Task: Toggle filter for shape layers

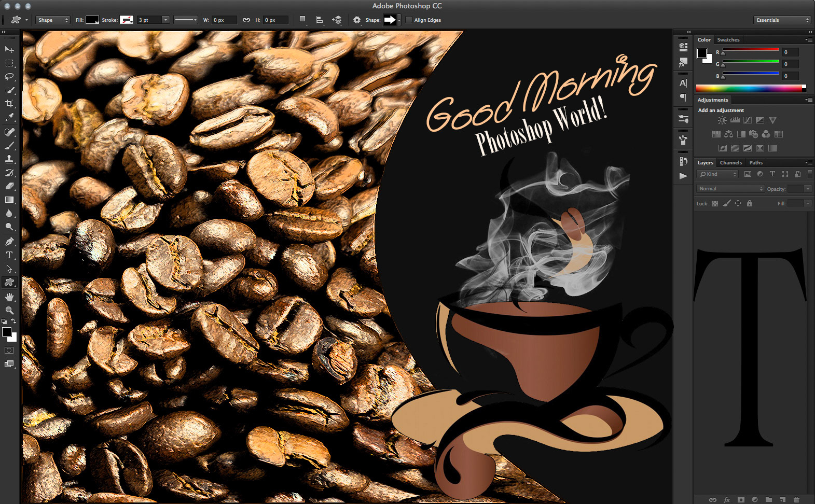Action: click(x=785, y=174)
